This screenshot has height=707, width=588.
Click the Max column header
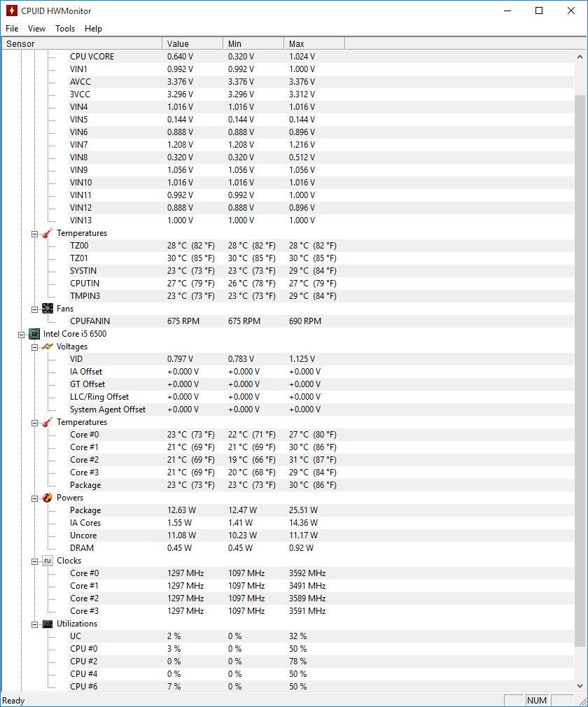(314, 43)
